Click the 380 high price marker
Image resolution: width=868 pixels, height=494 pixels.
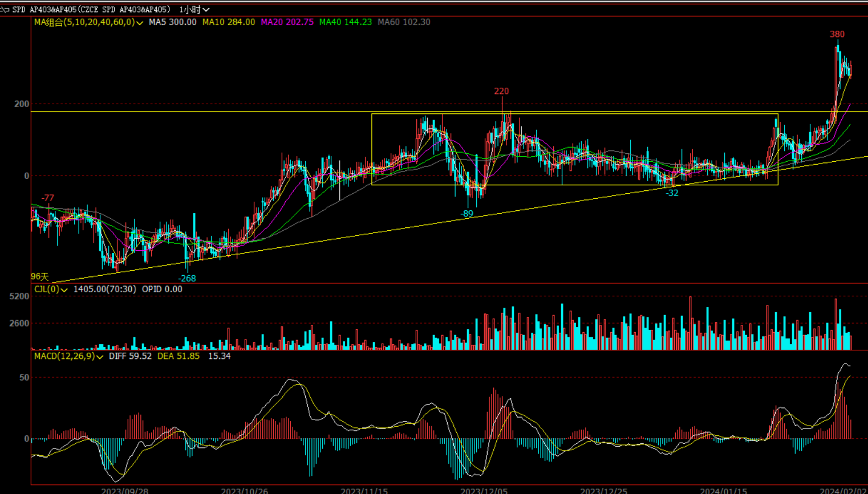coord(837,34)
